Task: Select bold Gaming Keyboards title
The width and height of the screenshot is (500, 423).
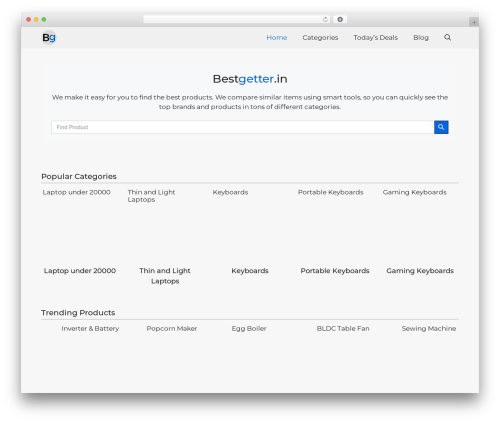Action: [420, 271]
